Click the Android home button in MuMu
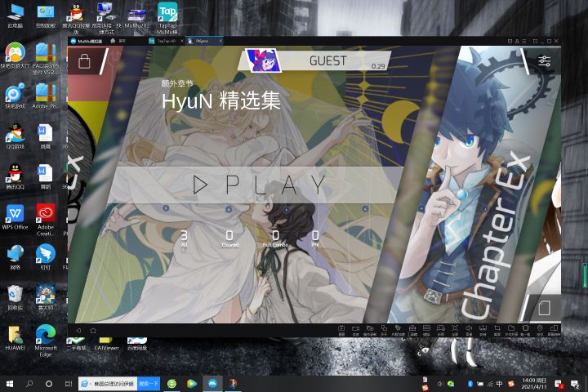 tap(93, 331)
